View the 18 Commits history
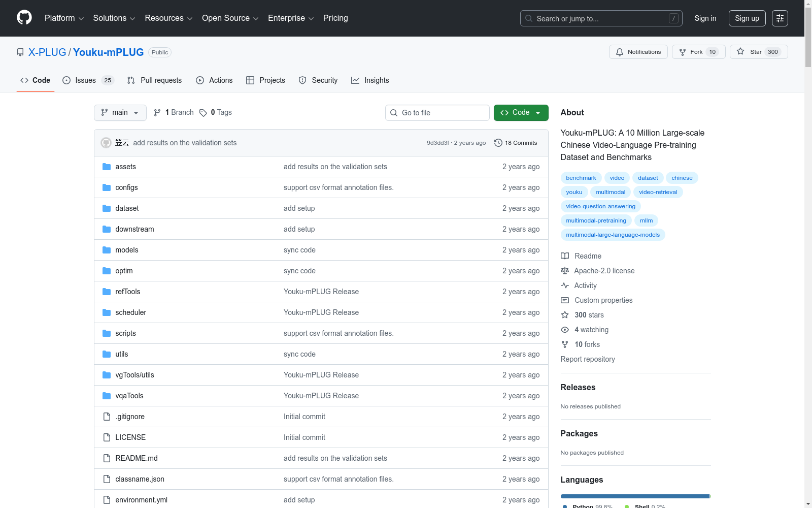Image resolution: width=812 pixels, height=508 pixels. (x=516, y=143)
